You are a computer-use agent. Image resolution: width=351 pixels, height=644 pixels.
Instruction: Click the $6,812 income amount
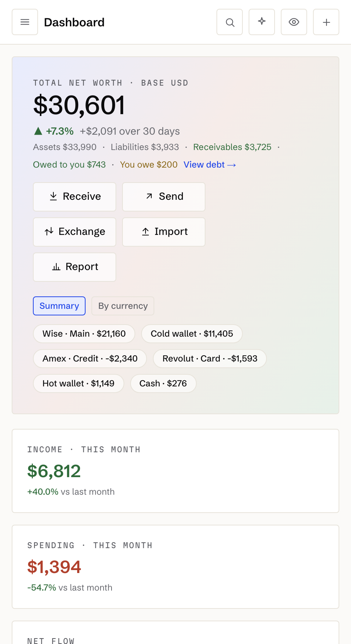(x=54, y=471)
